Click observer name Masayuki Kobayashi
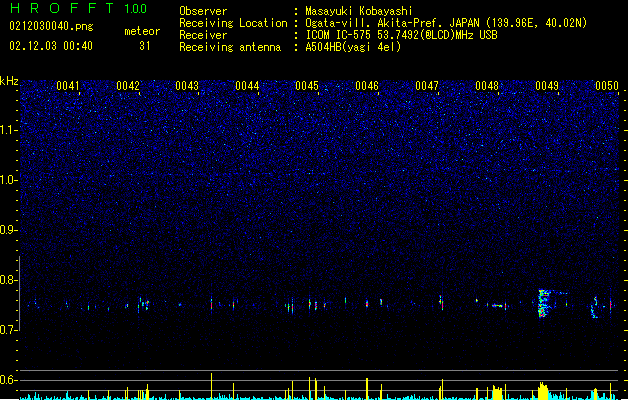The height and width of the screenshot is (400, 629). point(358,11)
